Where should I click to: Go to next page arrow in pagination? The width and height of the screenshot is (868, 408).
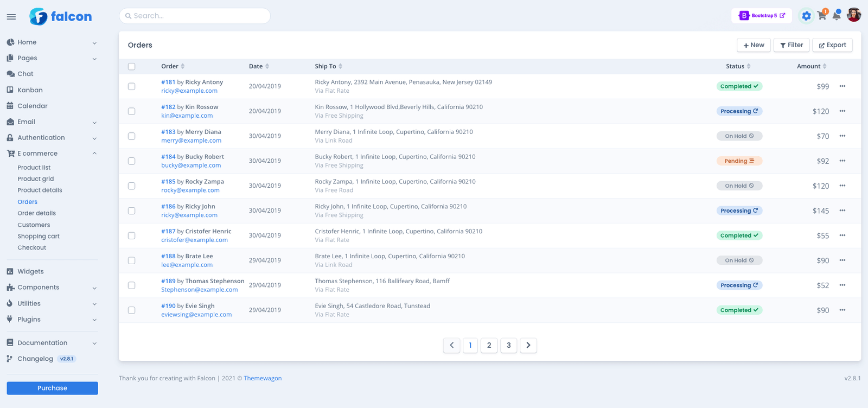[528, 345]
